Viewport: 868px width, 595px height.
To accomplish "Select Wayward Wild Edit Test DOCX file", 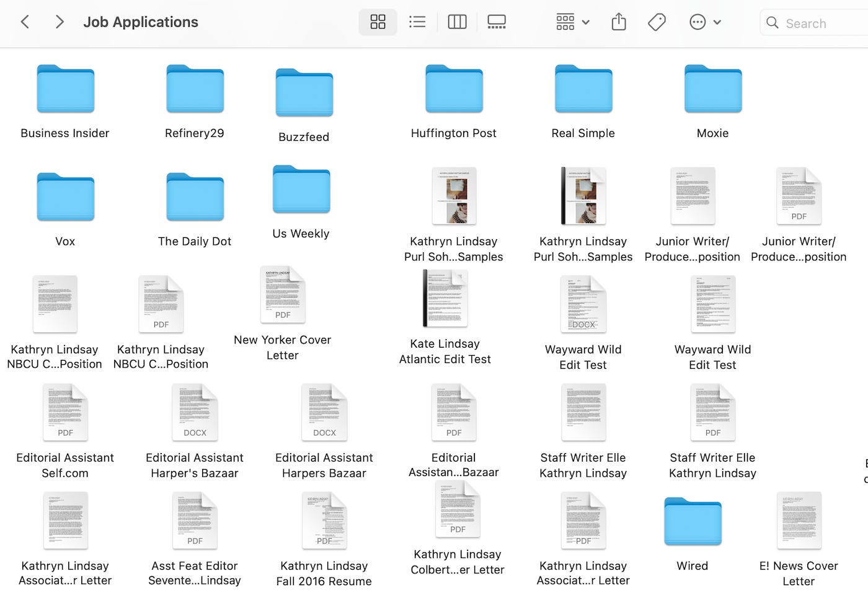I will click(583, 304).
